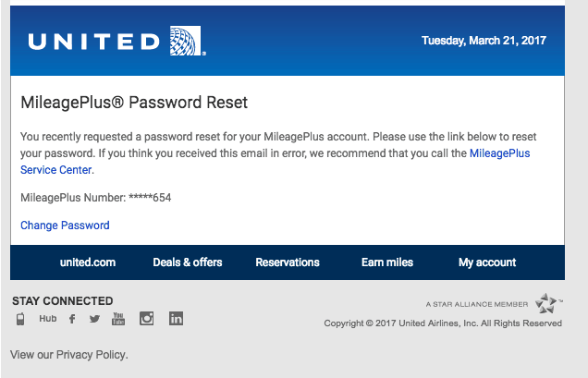Click the UNITED wordmark in header

94,42
